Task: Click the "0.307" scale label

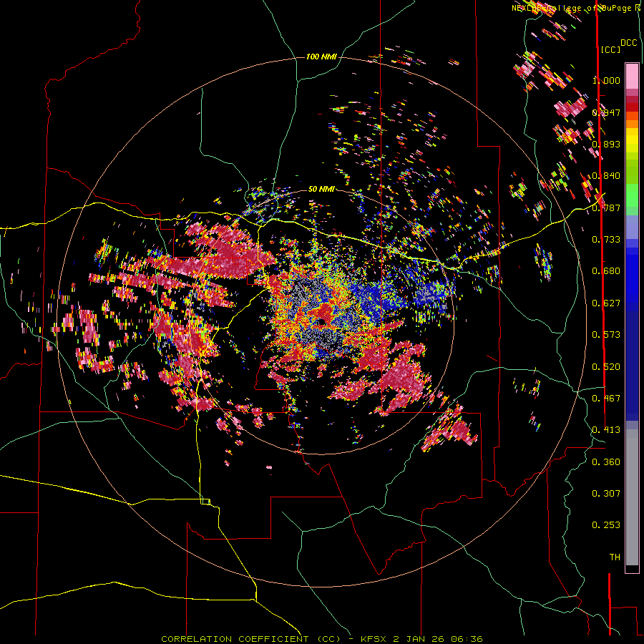Action: [606, 494]
